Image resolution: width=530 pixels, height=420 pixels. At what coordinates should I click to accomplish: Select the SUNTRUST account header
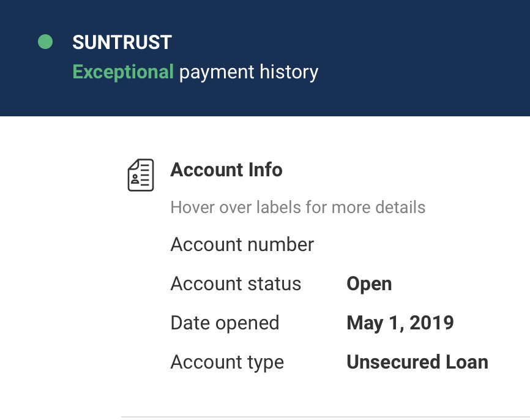[121, 42]
